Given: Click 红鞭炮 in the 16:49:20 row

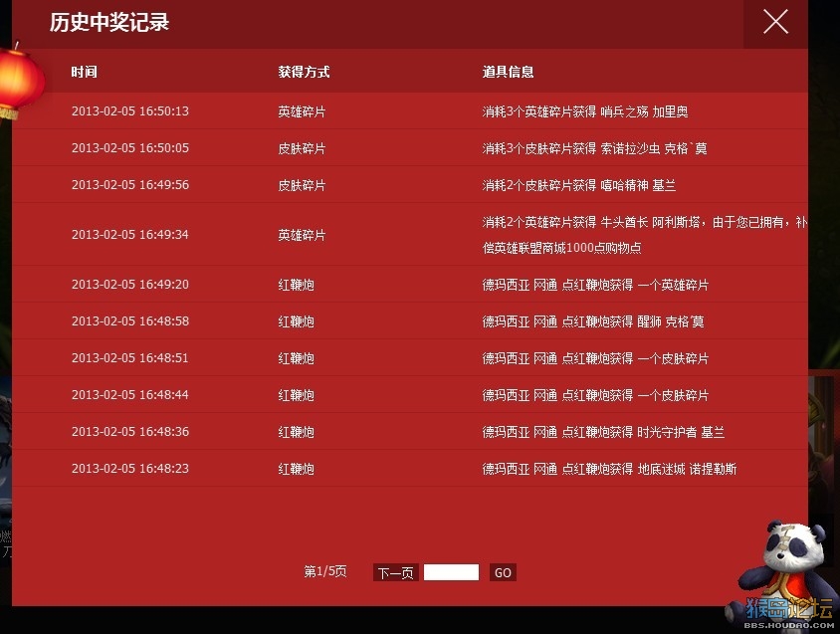Looking at the screenshot, I should (296, 285).
